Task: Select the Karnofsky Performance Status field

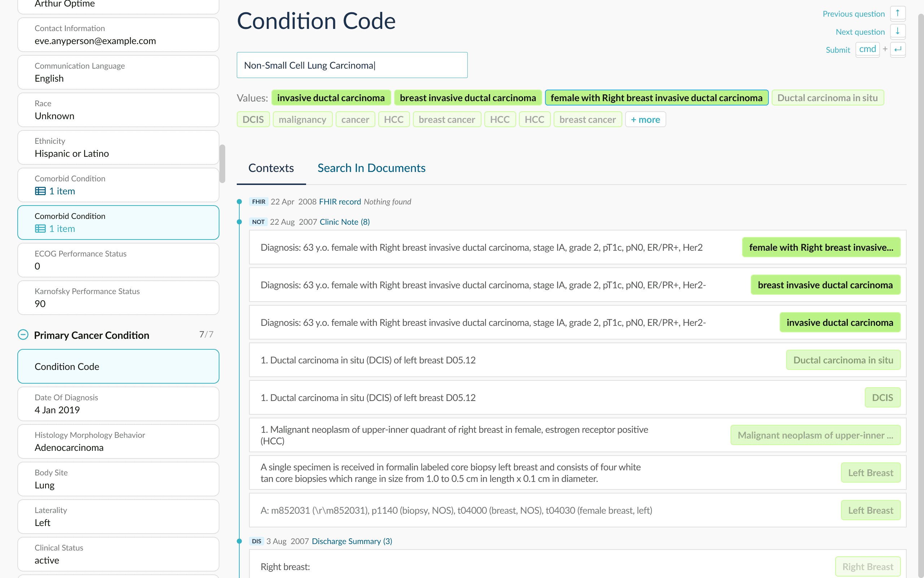Action: [x=118, y=297]
